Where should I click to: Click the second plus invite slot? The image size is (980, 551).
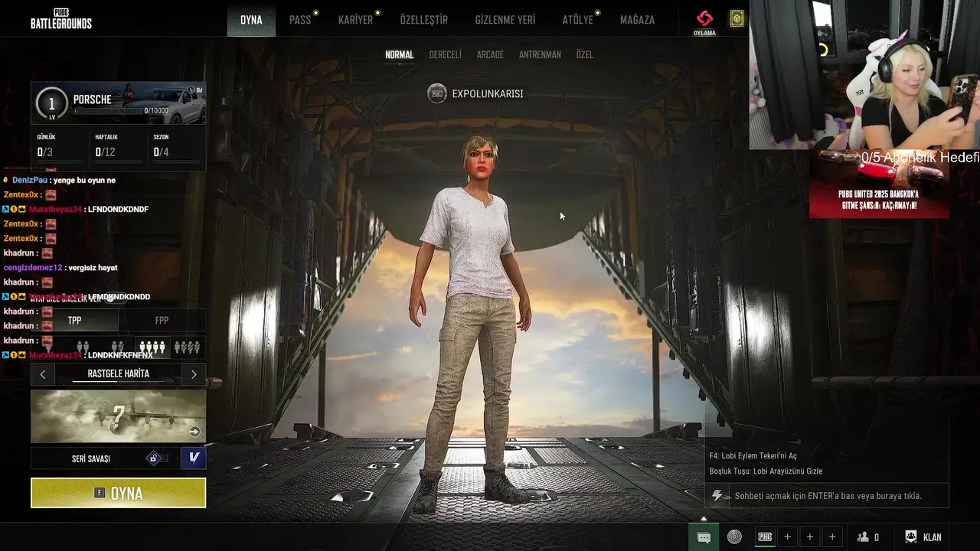(x=810, y=537)
